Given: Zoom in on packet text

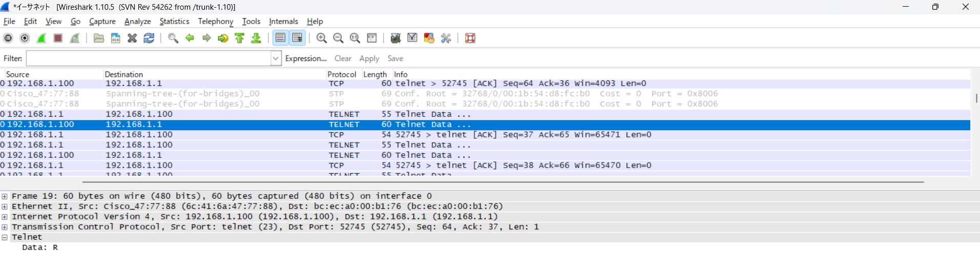Looking at the screenshot, I should tap(322, 38).
